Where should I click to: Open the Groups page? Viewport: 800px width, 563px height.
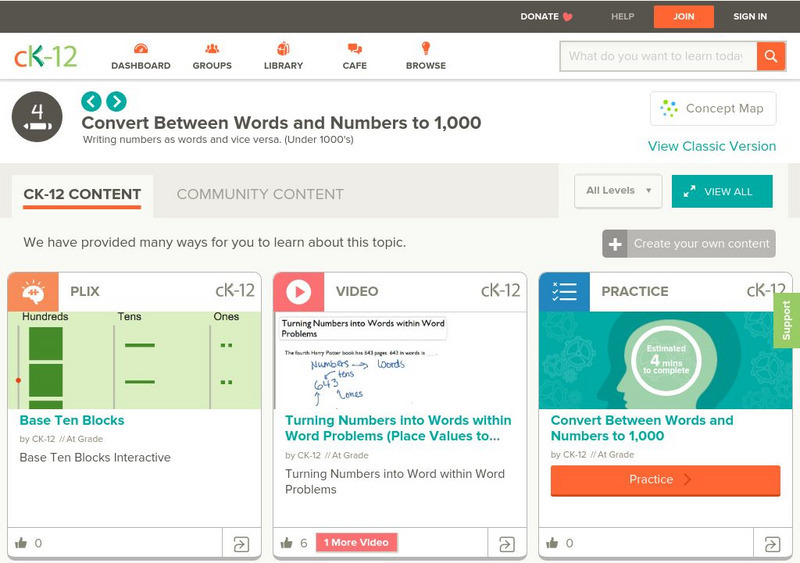[212, 56]
